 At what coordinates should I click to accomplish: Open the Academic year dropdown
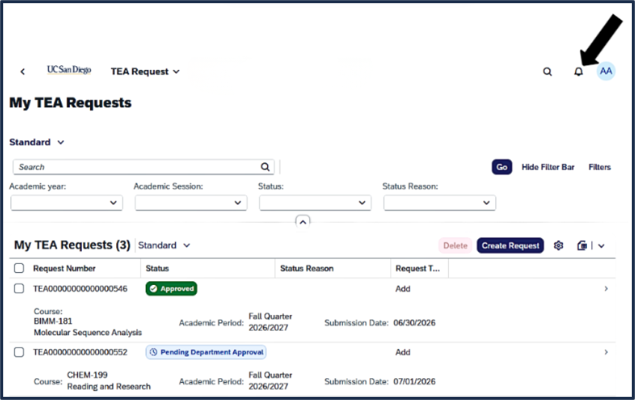pyautogui.click(x=66, y=202)
